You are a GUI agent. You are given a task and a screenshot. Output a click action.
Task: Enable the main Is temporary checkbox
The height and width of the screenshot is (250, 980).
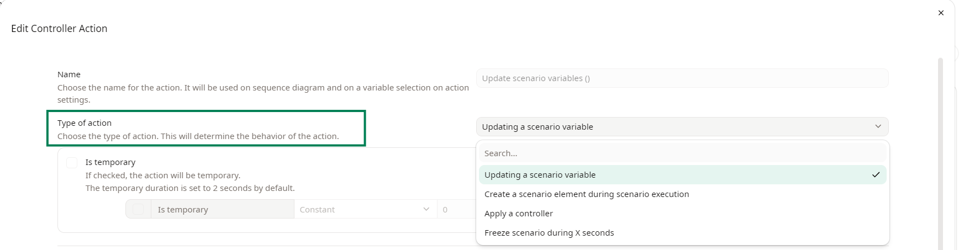click(x=72, y=163)
